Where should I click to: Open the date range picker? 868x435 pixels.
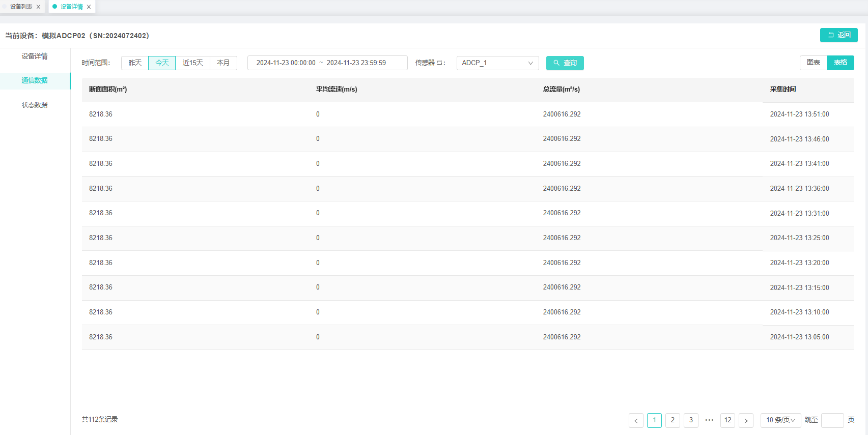(x=327, y=63)
